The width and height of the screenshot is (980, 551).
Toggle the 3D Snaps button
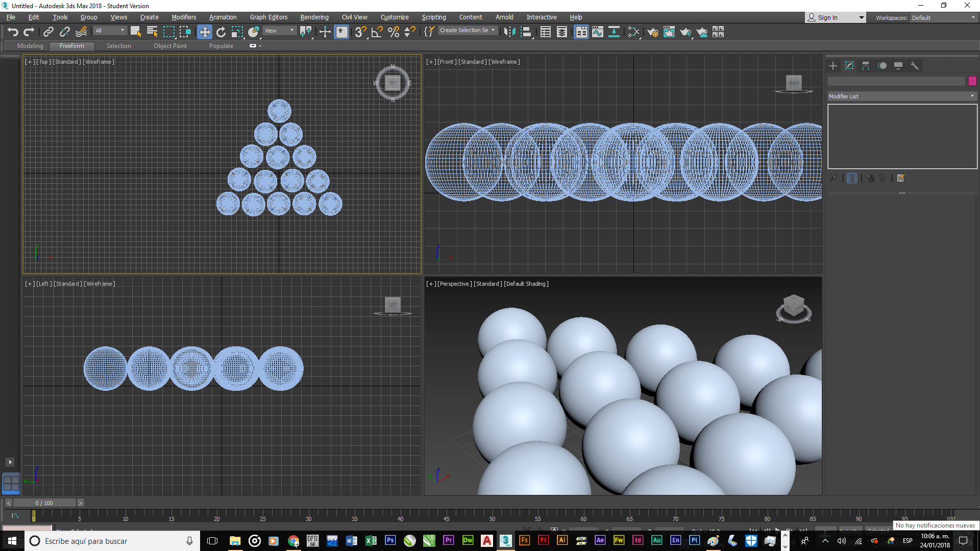pyautogui.click(x=360, y=32)
